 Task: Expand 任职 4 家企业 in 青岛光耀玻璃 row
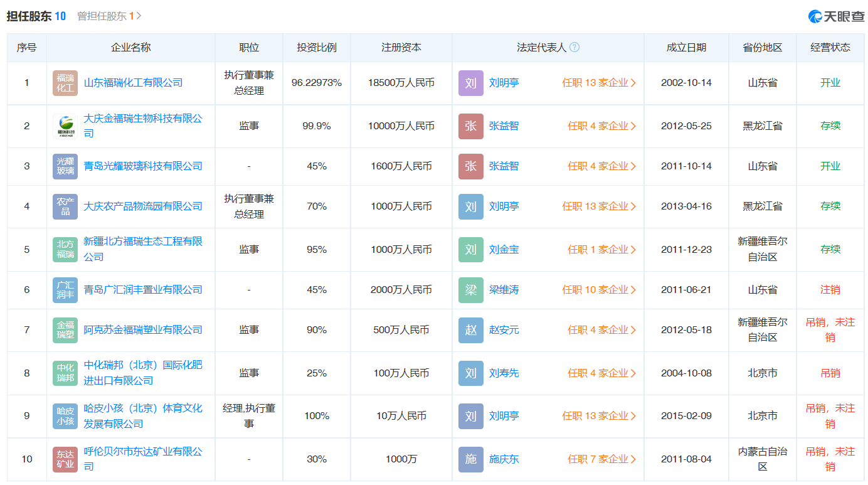point(602,166)
